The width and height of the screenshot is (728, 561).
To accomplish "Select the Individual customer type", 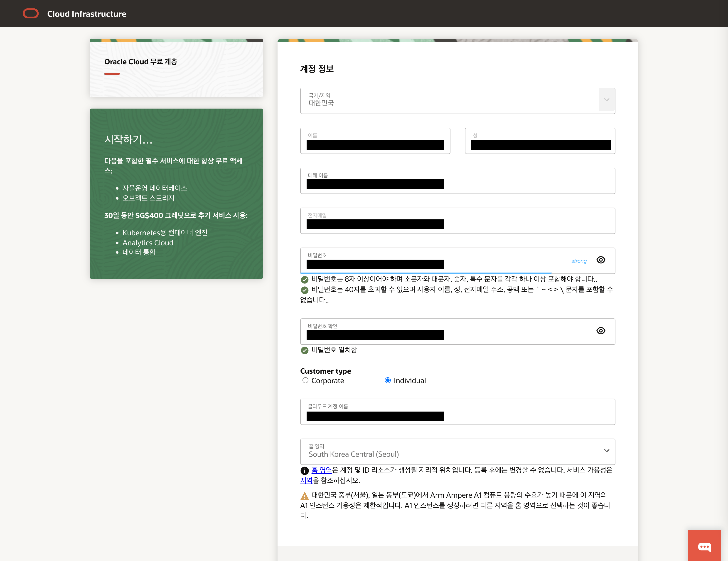I will (x=388, y=381).
